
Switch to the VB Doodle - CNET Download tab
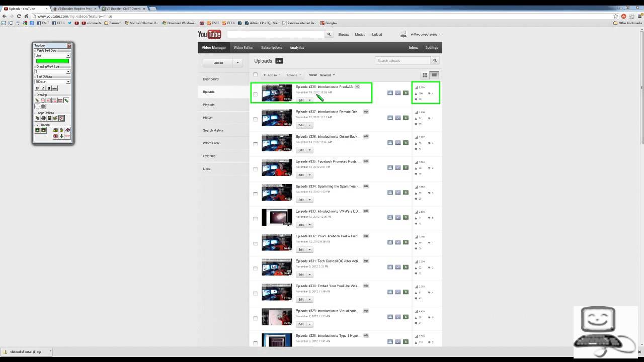click(x=123, y=9)
